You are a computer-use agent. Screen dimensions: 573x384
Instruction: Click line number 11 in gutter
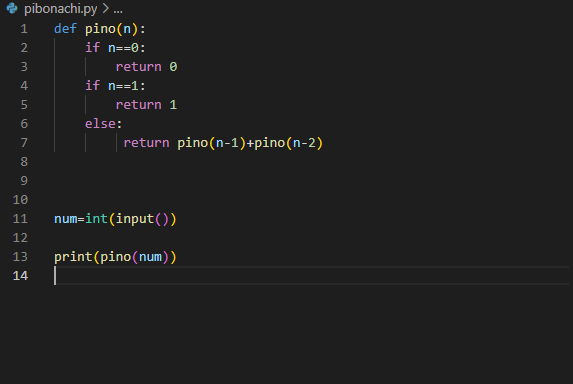click(x=20, y=219)
